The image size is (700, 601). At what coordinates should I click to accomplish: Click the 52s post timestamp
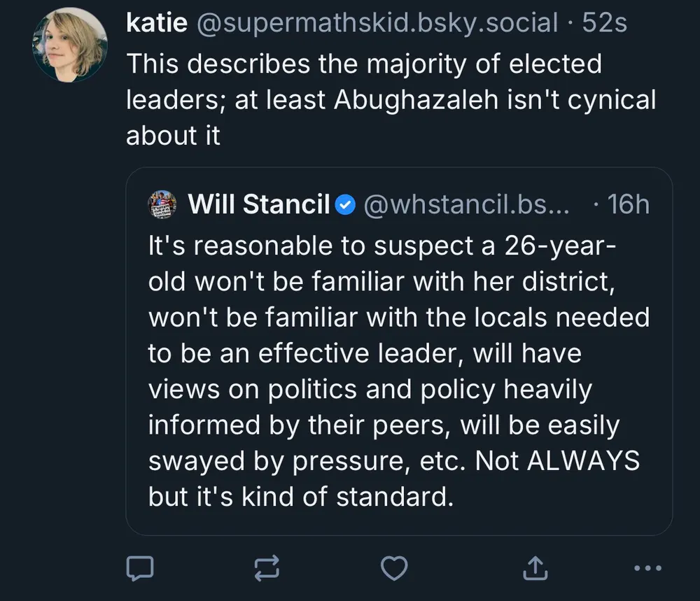[605, 23]
